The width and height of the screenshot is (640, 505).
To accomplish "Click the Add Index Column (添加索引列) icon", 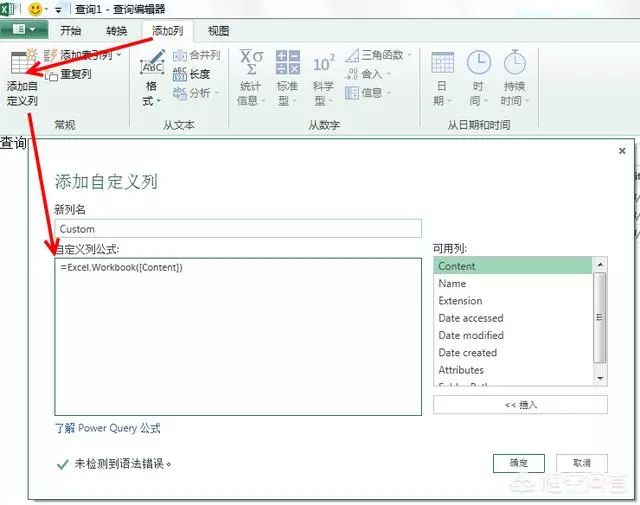I will (51, 55).
